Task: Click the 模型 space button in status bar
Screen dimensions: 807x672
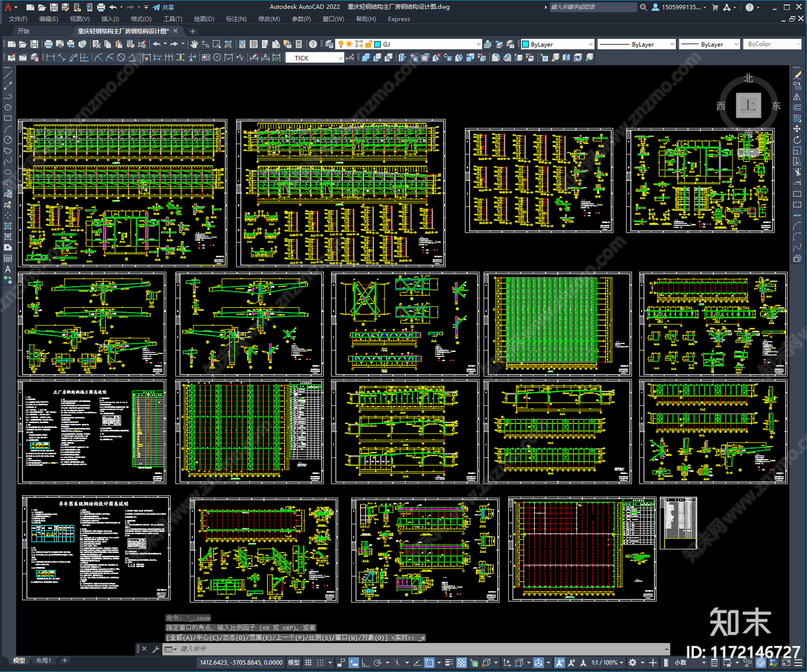Action: (294, 662)
